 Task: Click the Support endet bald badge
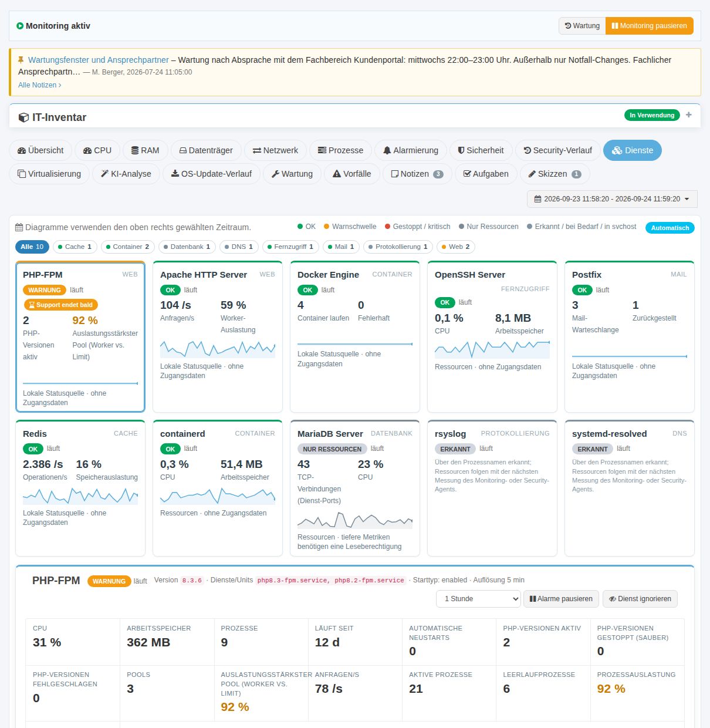60,305
